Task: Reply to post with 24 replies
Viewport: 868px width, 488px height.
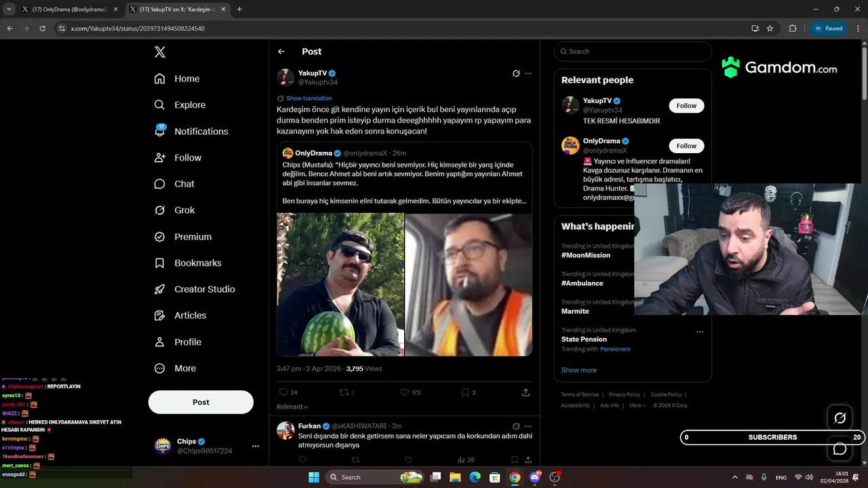Action: 288,392
